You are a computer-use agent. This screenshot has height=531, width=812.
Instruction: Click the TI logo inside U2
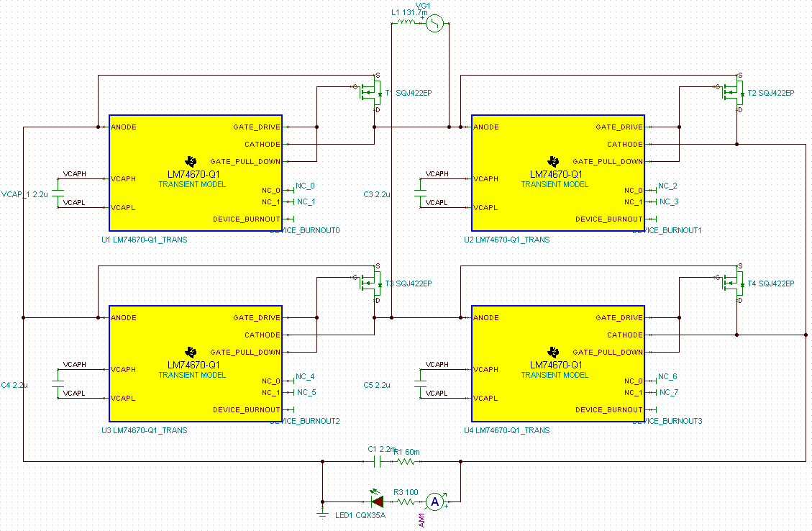click(x=553, y=162)
